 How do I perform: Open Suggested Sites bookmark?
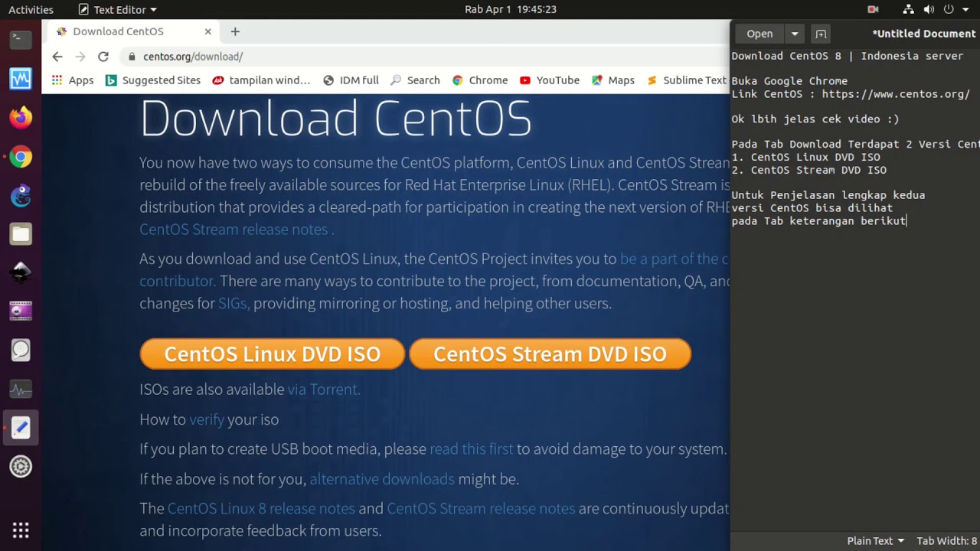click(152, 80)
